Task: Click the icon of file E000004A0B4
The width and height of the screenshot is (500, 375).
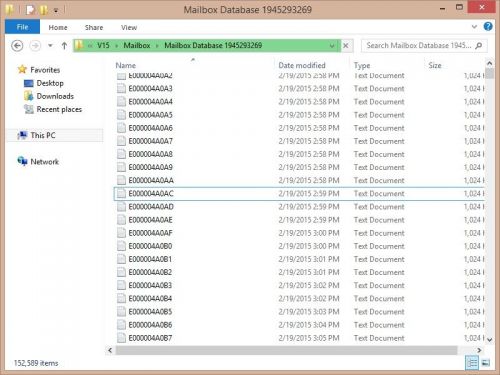Action: click(121, 298)
